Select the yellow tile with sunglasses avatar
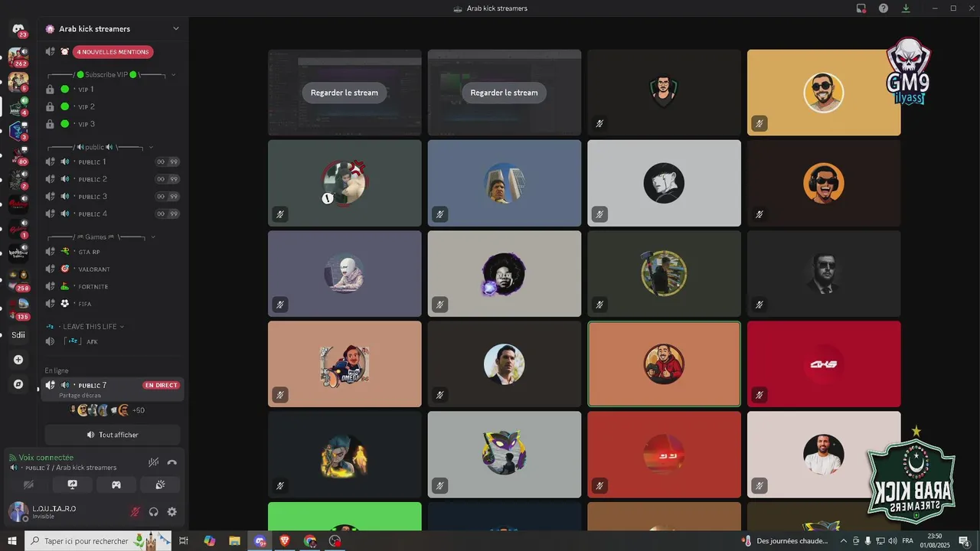 pyautogui.click(x=824, y=93)
